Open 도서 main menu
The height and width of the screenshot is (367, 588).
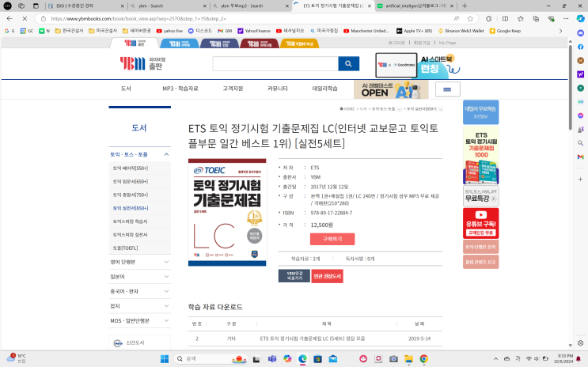point(126,89)
